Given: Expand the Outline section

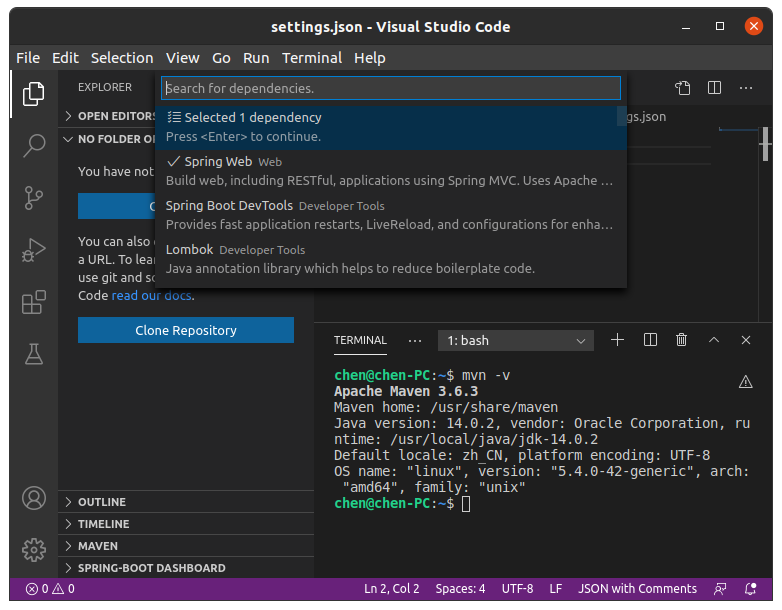Looking at the screenshot, I should pyautogui.click(x=186, y=502).
